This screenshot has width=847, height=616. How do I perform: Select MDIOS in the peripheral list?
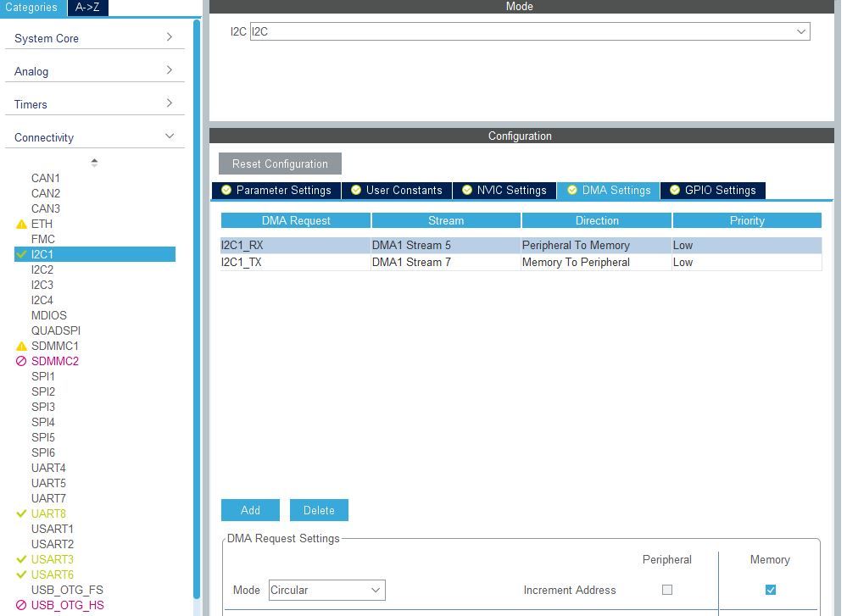[49, 315]
